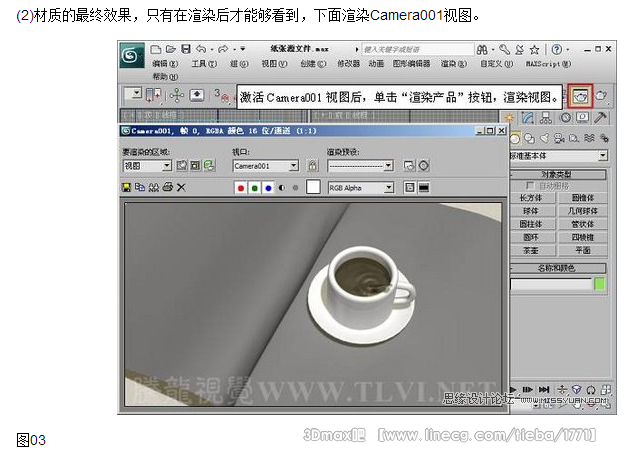Screen dimensions: 625x452
Task: Open the Rendering menu
Action: (x=454, y=64)
